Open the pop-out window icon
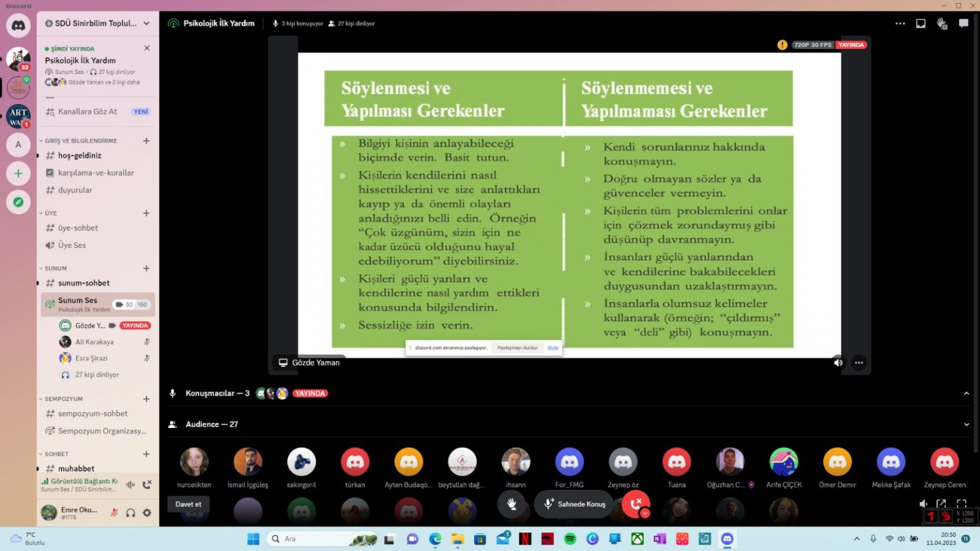 [941, 504]
